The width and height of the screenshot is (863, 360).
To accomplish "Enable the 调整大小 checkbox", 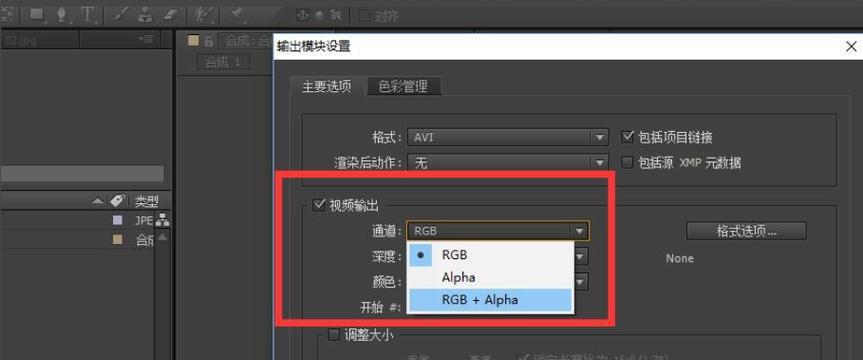I will coord(334,335).
